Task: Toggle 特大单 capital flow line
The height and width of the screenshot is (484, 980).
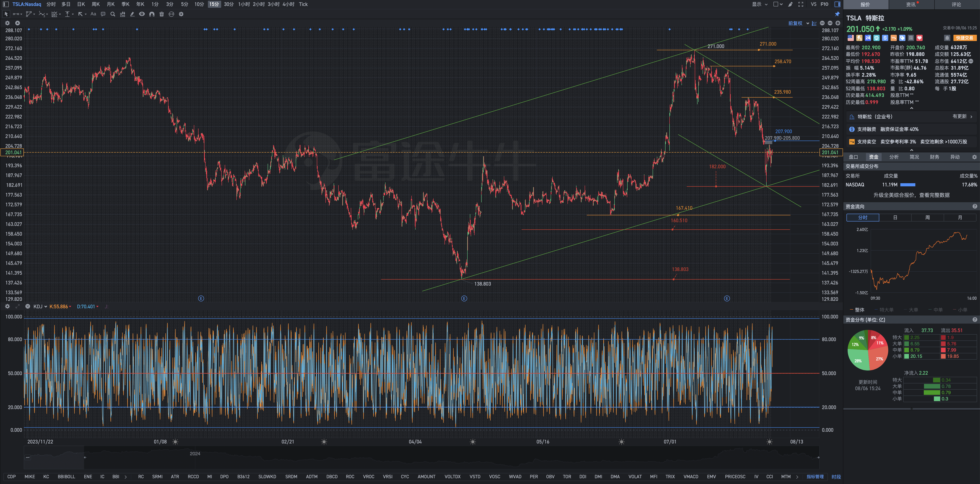Action: point(884,310)
